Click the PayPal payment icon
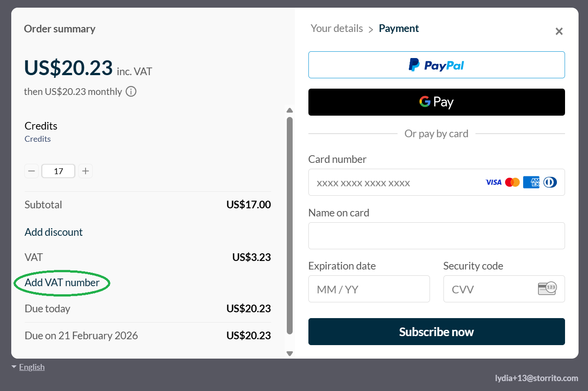The image size is (588, 391). click(436, 65)
